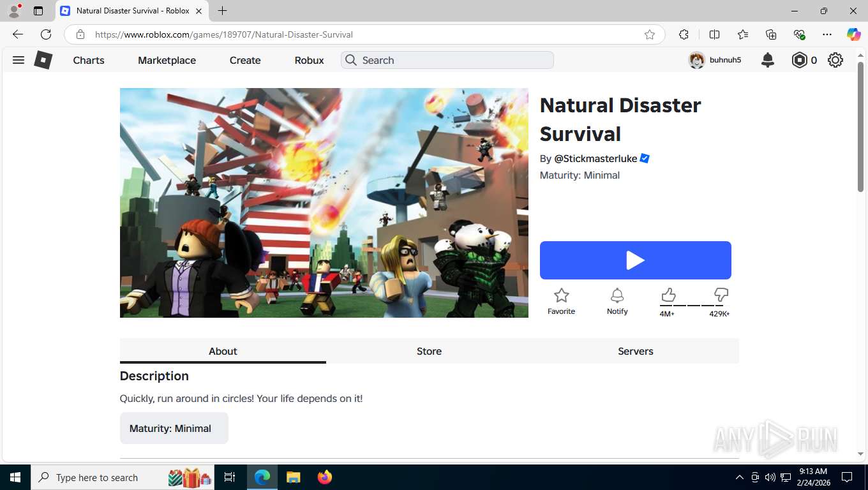Image resolution: width=868 pixels, height=490 pixels.
Task: Open buhnuh5 profile username link
Action: (x=725, y=60)
